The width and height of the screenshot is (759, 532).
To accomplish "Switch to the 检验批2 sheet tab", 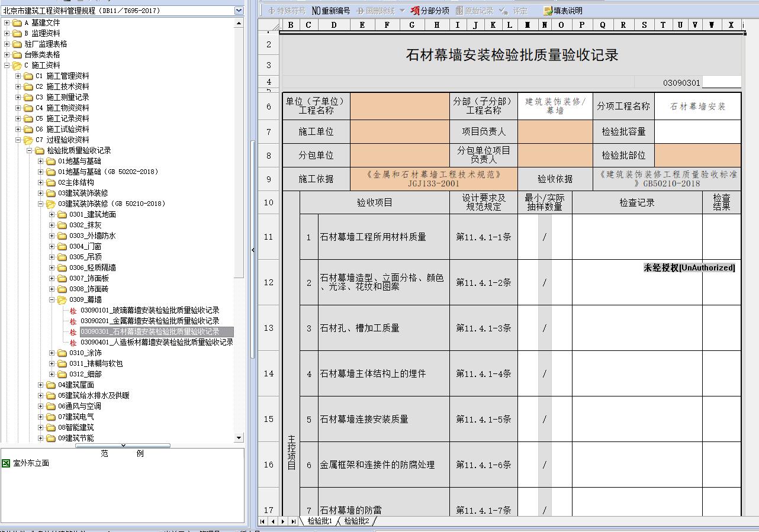I will point(356,521).
